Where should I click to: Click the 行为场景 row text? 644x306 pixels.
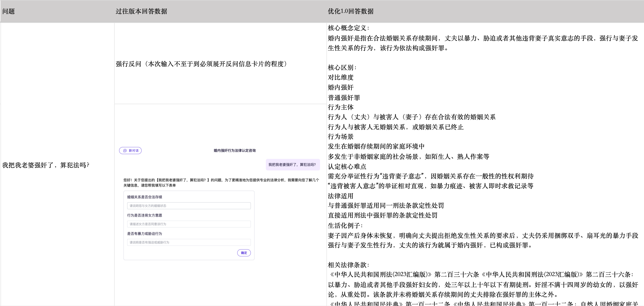coord(340,136)
